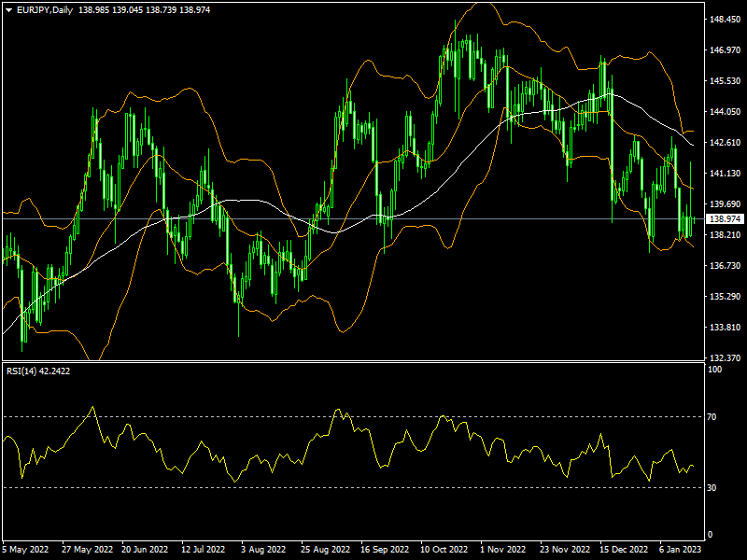Select the 142.610 price axis label
This screenshot has height=560, width=747.
(x=726, y=143)
